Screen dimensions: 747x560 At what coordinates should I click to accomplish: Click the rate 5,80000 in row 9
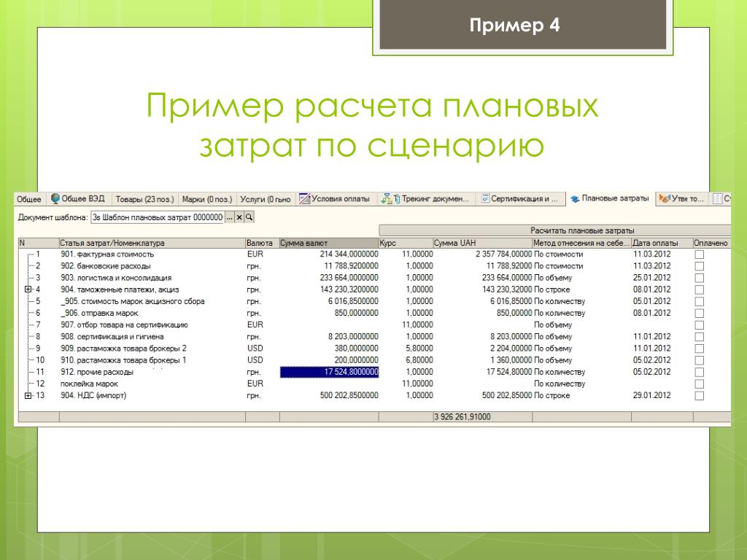pos(419,349)
